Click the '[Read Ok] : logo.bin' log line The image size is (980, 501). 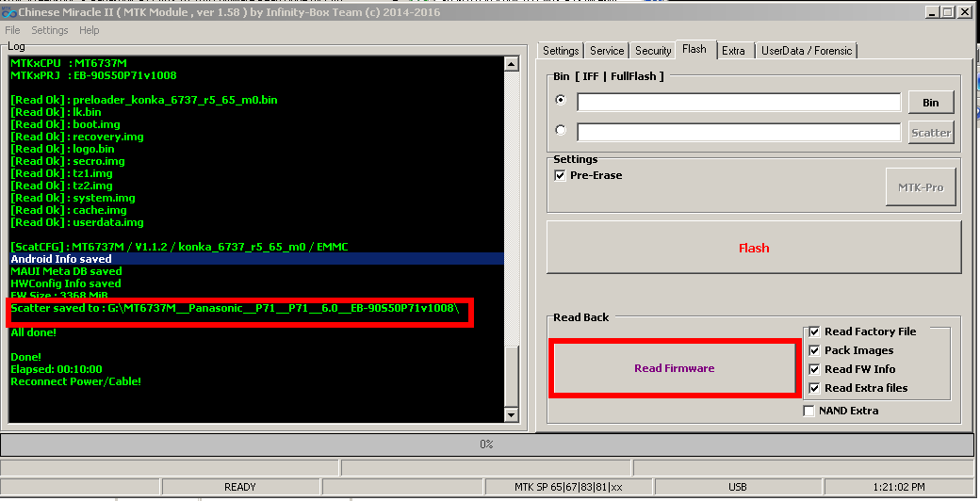(x=62, y=149)
